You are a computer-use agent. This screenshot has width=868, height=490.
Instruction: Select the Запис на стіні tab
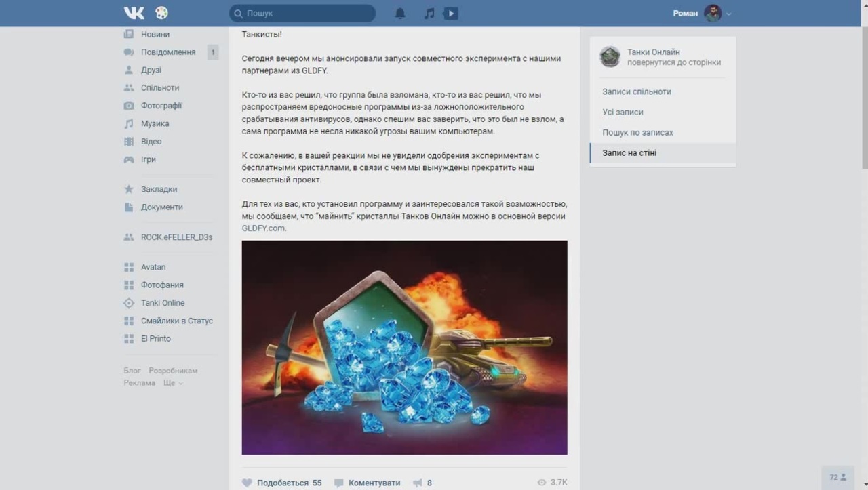click(663, 152)
